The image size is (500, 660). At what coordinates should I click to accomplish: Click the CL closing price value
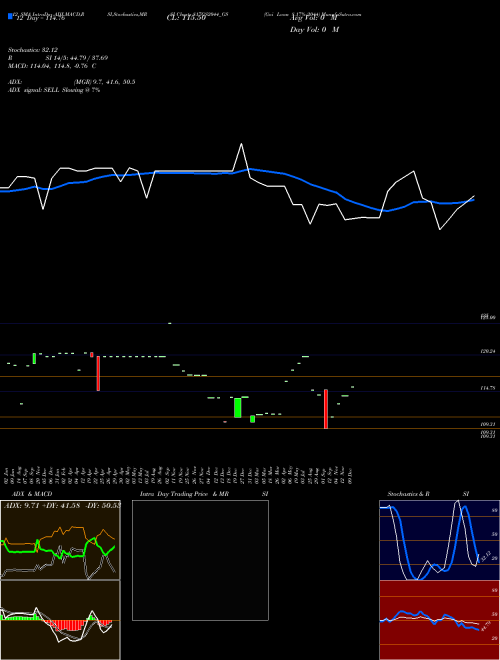[x=186, y=18]
